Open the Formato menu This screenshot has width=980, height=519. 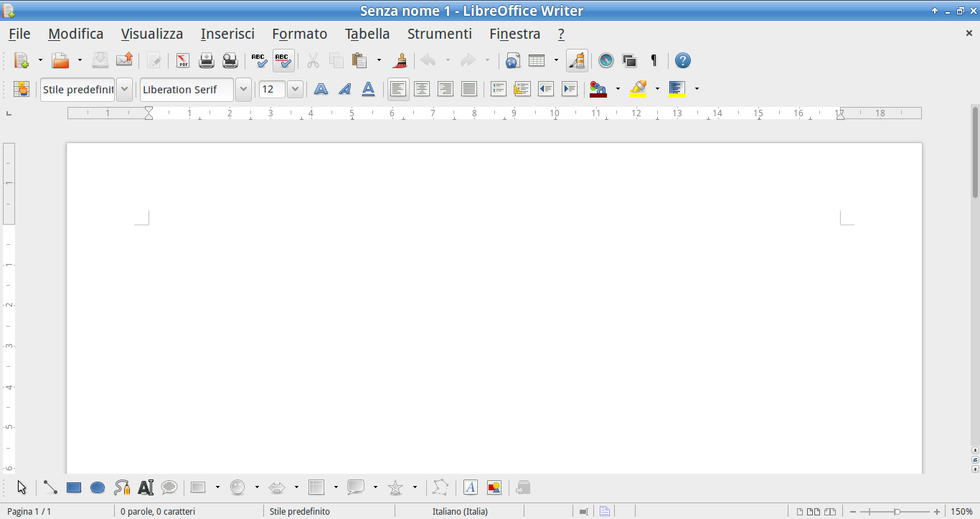[300, 34]
